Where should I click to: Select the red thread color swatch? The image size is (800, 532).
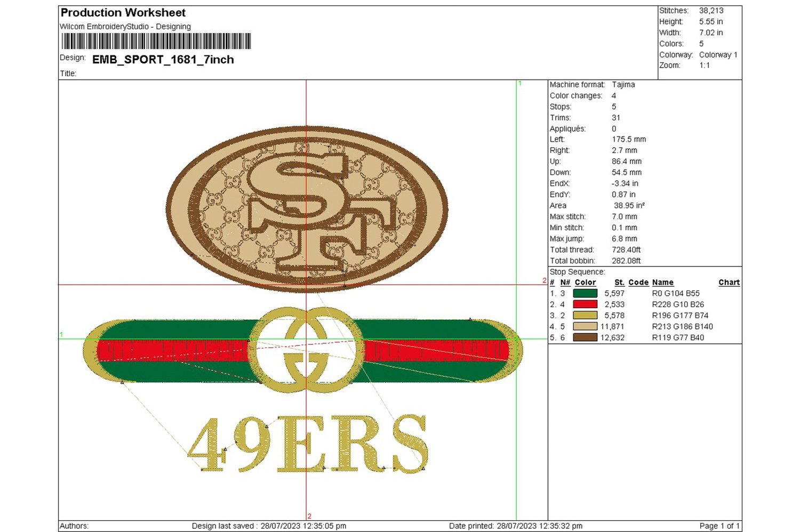[585, 304]
